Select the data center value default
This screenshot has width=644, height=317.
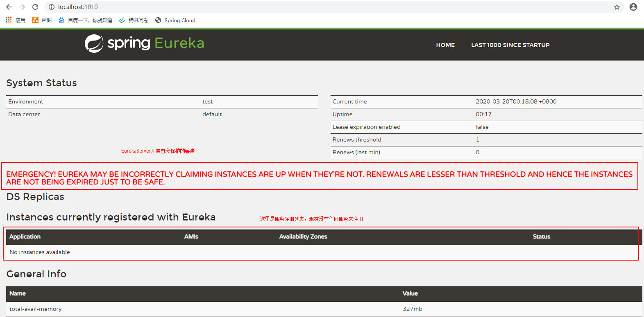coord(212,114)
